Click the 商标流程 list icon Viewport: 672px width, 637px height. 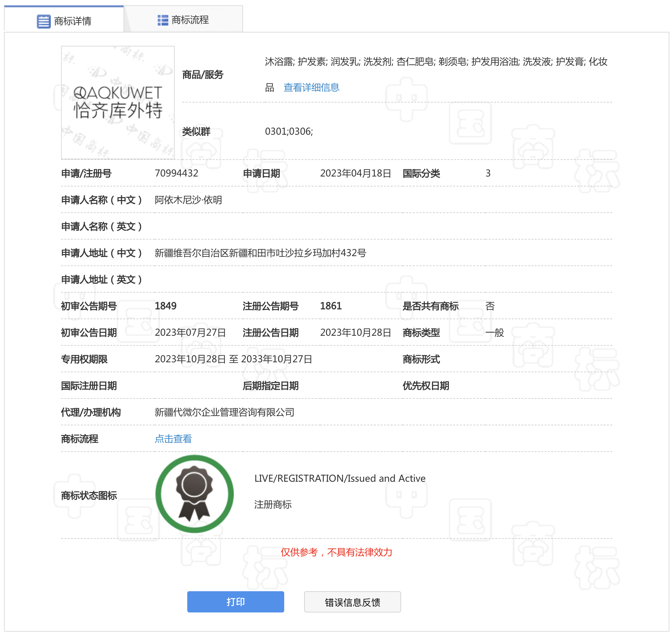(163, 20)
